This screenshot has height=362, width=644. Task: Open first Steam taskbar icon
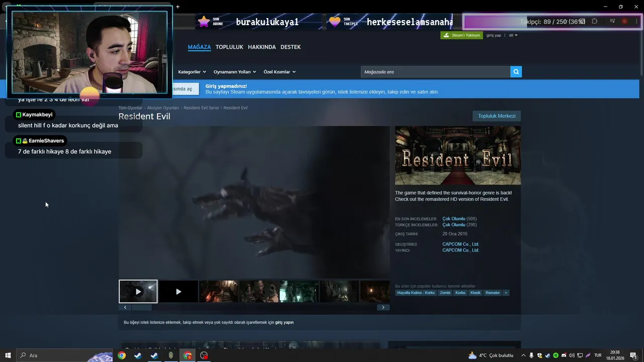138,355
